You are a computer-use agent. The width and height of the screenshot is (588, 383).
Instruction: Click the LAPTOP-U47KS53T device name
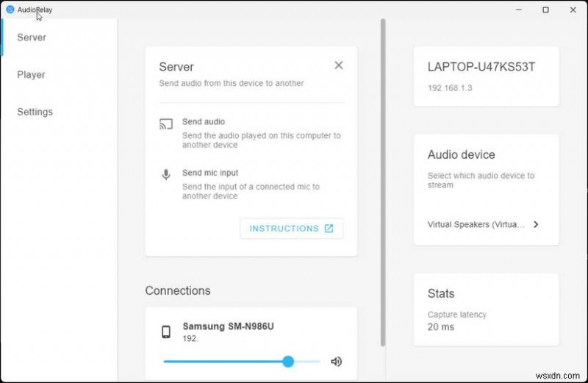pos(481,67)
